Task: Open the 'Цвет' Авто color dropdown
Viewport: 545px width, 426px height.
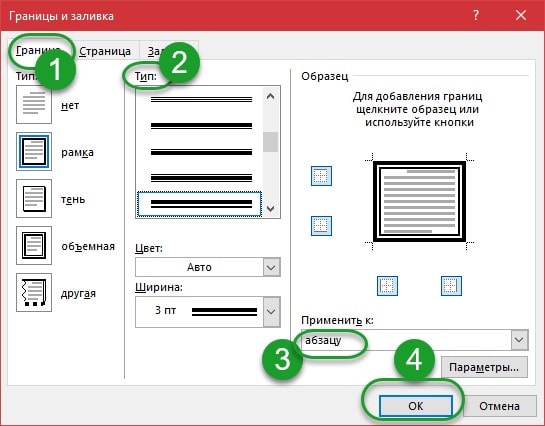Action: tap(208, 267)
